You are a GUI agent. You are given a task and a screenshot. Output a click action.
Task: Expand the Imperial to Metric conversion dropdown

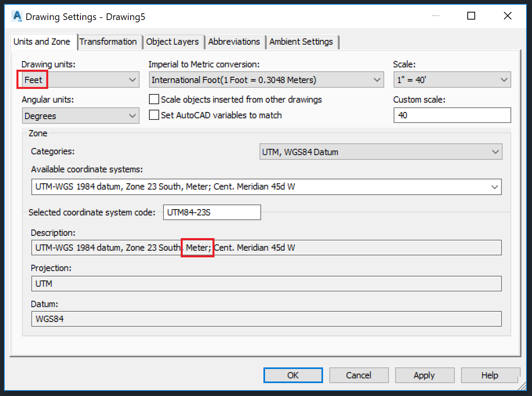pyautogui.click(x=266, y=80)
